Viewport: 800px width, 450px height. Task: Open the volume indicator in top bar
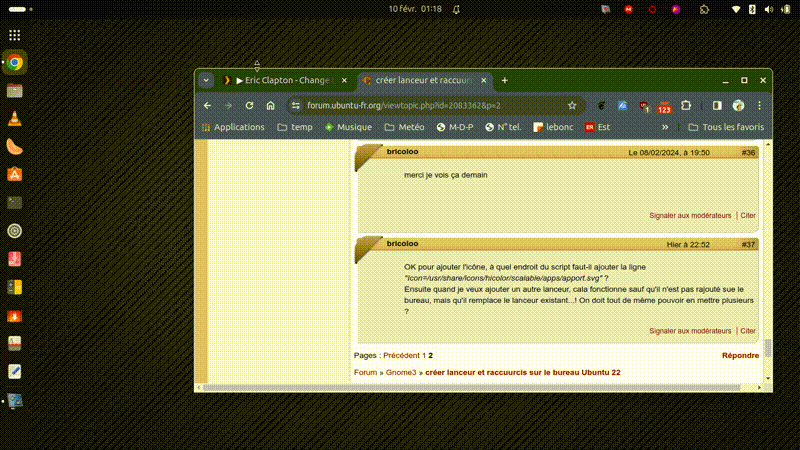[x=768, y=9]
